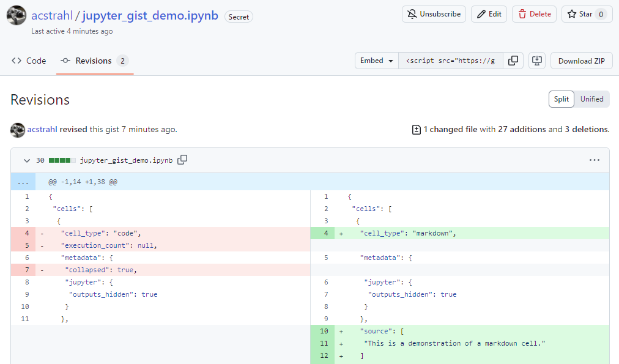Copy the embed script to clipboard
619x364 pixels.
(x=513, y=61)
